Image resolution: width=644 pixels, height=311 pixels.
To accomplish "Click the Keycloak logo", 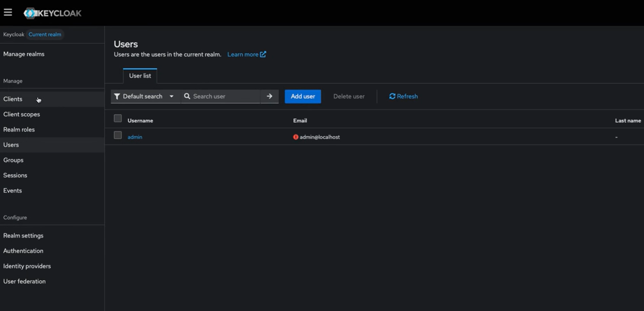I will (x=53, y=13).
